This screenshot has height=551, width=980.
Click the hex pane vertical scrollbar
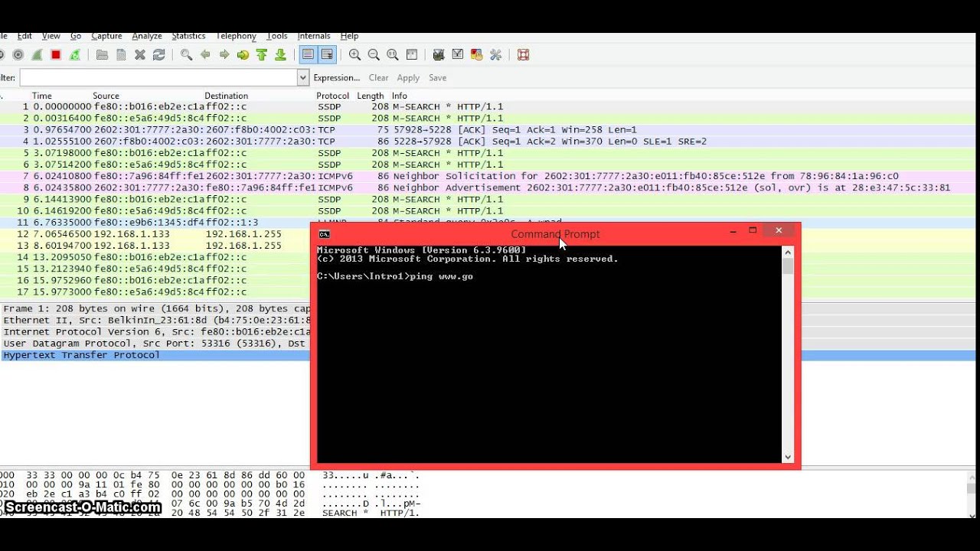[972, 494]
